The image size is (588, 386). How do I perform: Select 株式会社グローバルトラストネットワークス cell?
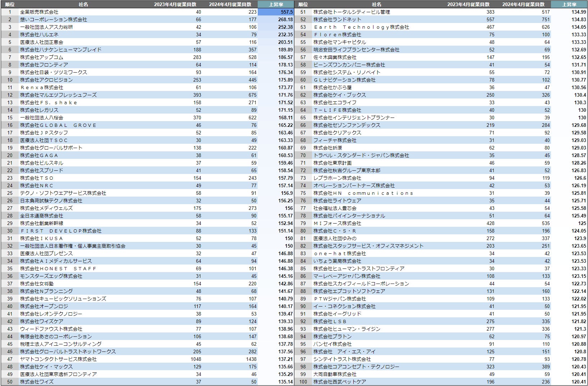point(68,351)
